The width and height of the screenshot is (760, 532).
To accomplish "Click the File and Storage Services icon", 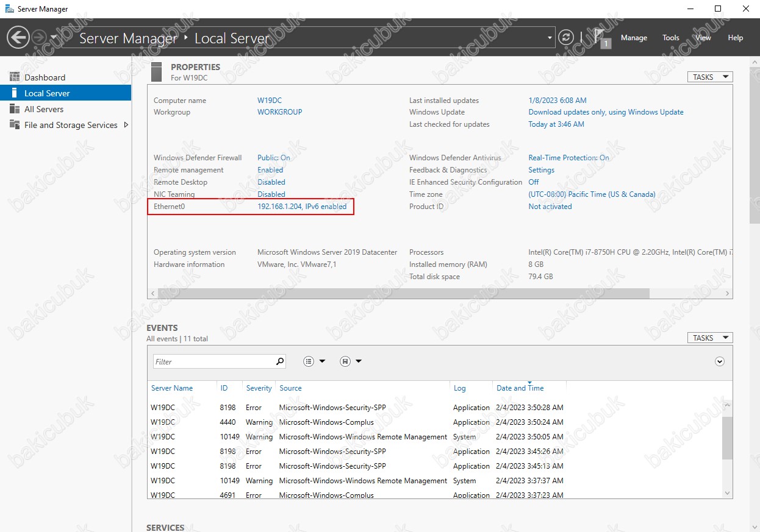I will click(x=15, y=125).
